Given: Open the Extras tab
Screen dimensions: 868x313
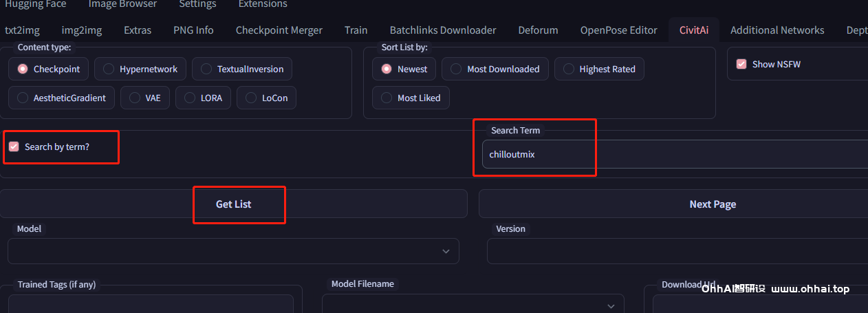Looking at the screenshot, I should [x=138, y=30].
